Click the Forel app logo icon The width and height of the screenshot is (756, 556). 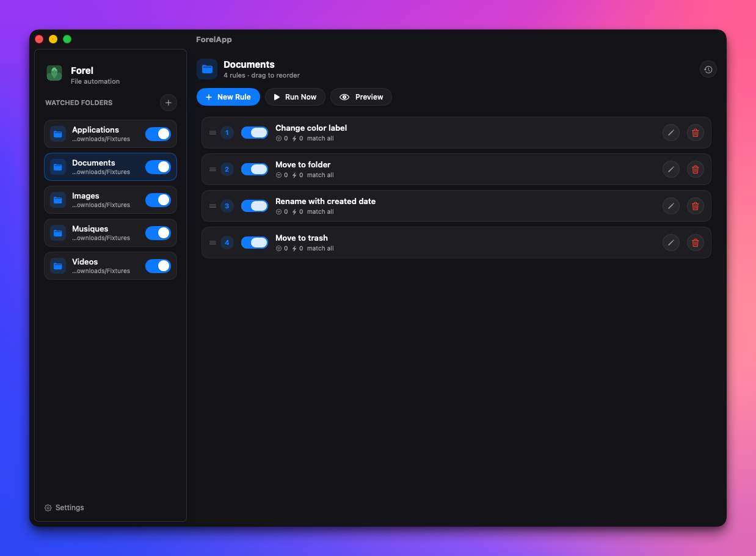point(54,73)
